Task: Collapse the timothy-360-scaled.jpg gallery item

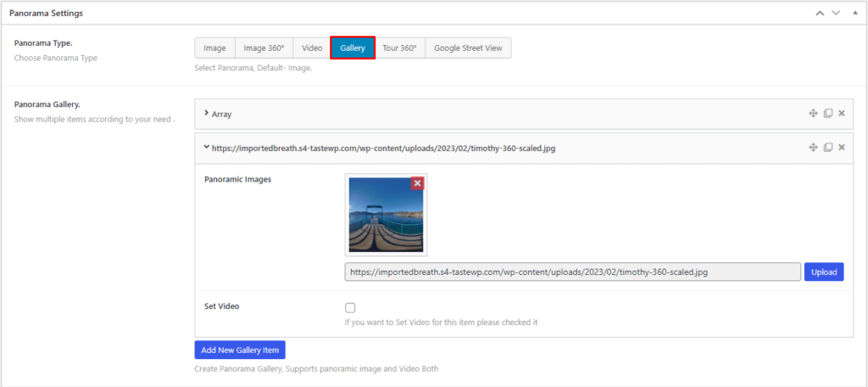Action: pos(207,148)
